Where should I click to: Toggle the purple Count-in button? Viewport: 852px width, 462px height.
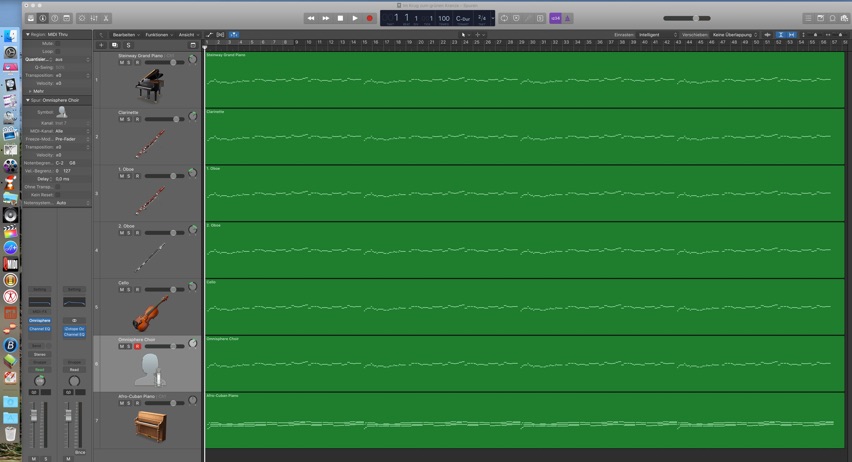click(x=555, y=18)
